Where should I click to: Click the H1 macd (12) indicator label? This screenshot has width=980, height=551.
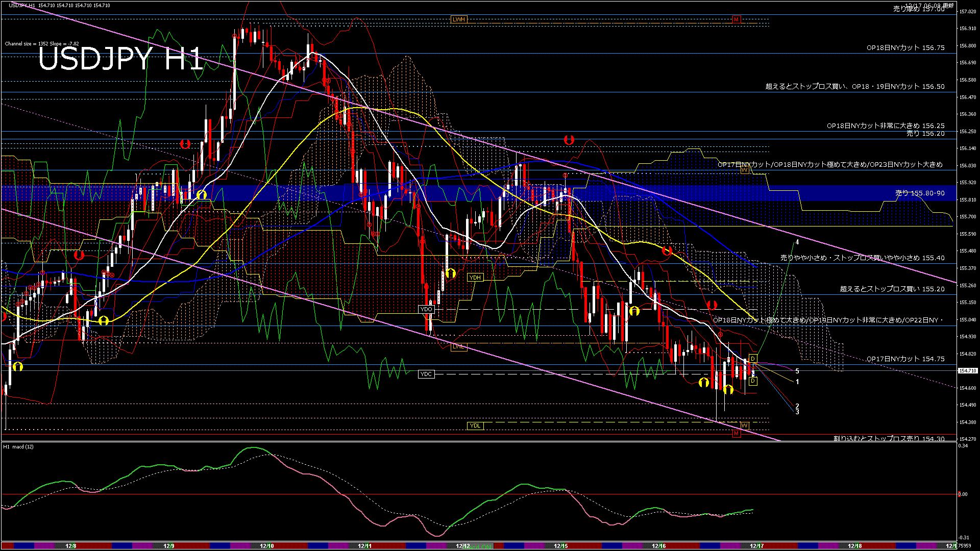pos(18,446)
